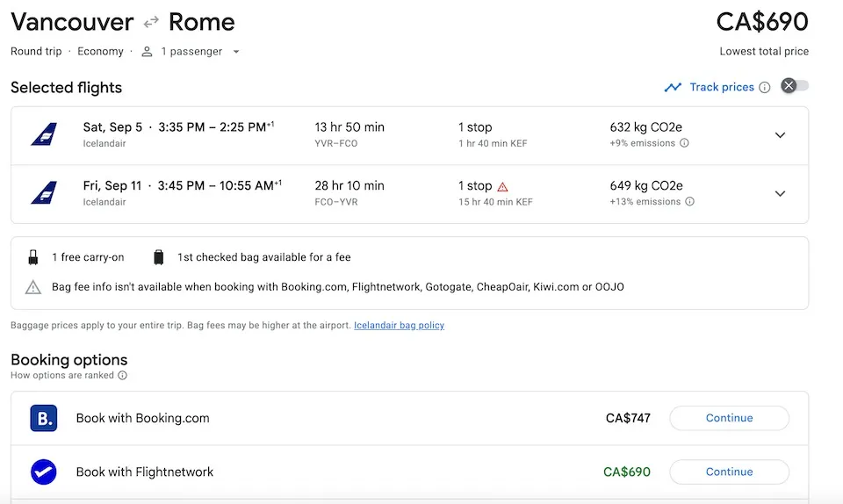This screenshot has width=843, height=504.
Task: Open the Icelandair bag policy link
Action: pyautogui.click(x=399, y=325)
